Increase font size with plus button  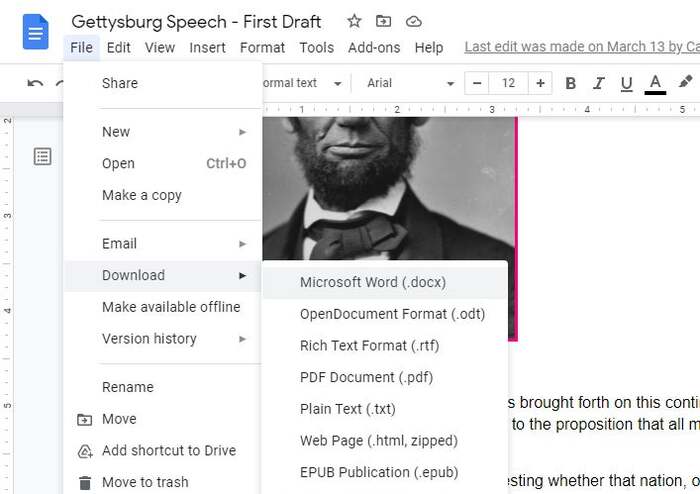coord(540,83)
